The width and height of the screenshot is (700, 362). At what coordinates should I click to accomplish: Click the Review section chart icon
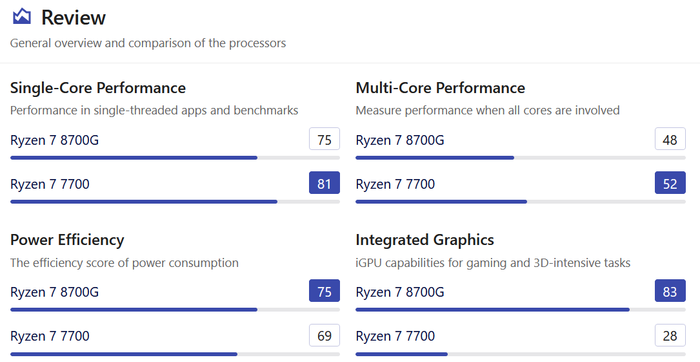coord(22,17)
